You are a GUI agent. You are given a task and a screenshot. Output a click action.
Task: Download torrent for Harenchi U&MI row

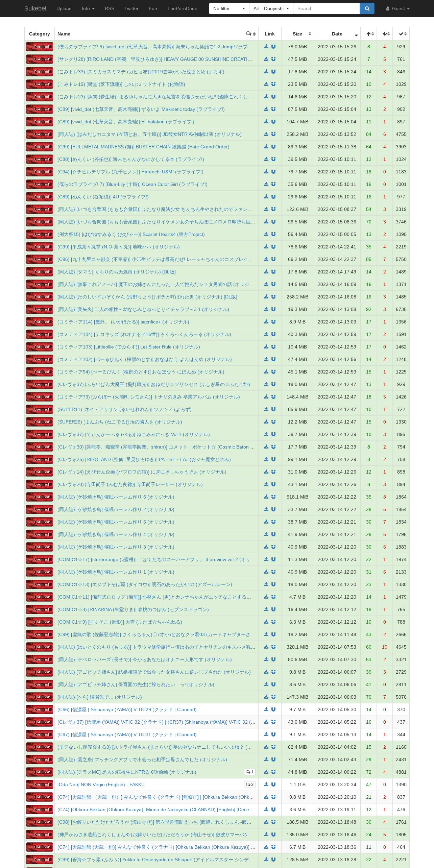pos(266,172)
